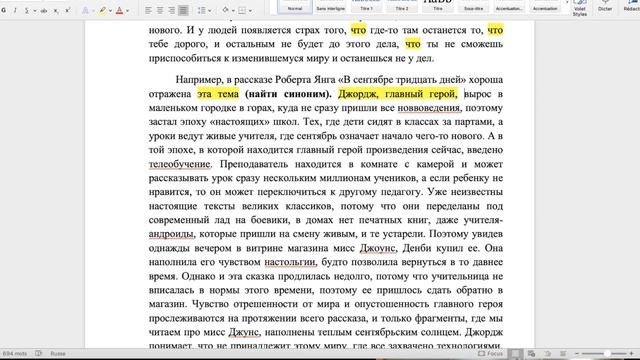Screen dimensions: 640x360
Task: Click underlined word «нонвоведения»
Action: (x=429, y=108)
